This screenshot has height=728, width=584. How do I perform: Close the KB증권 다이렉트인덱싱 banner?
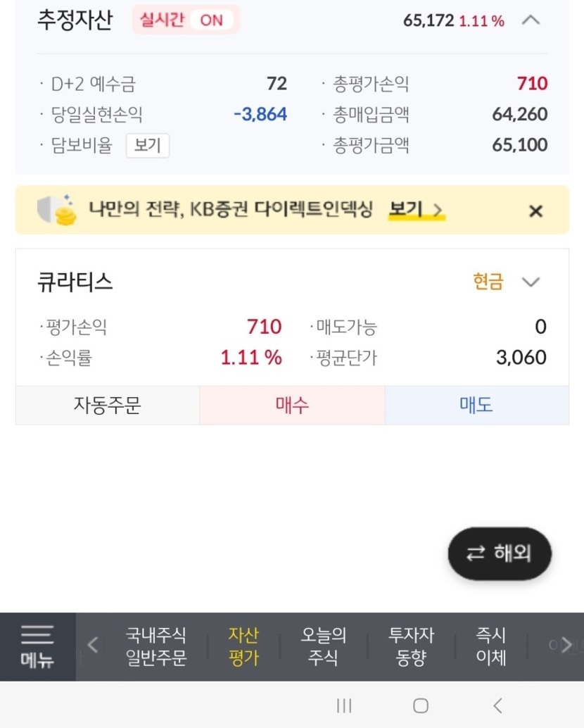pos(535,211)
